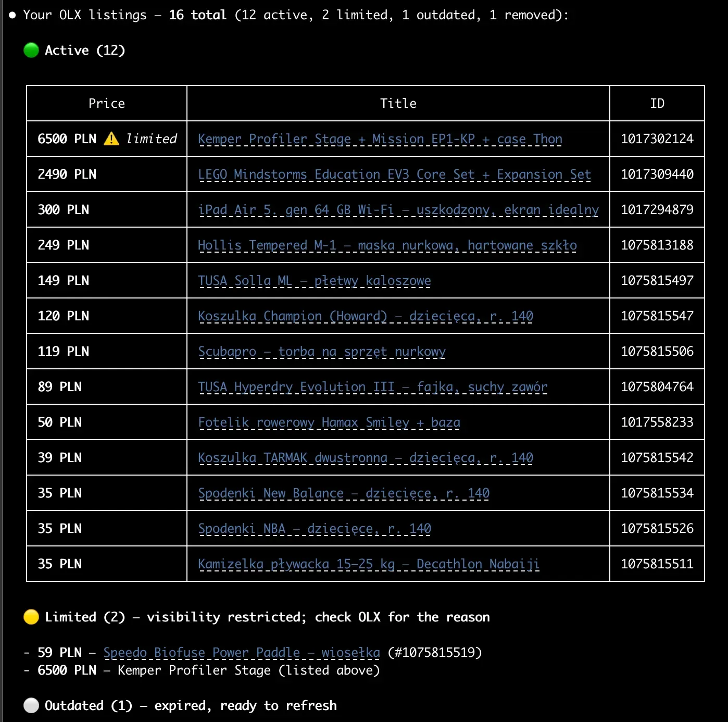Click the 119 PLN price cell
Viewport: 728px width, 722px height.
[107, 351]
